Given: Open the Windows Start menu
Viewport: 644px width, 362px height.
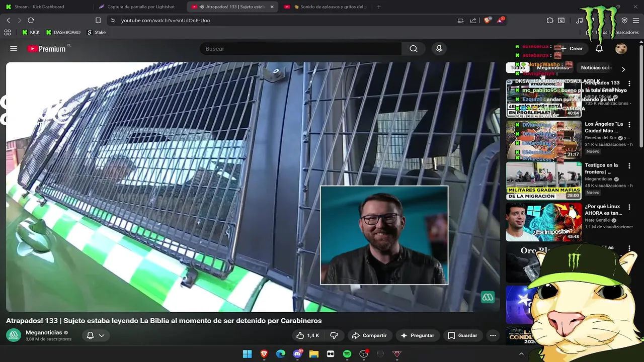Looking at the screenshot, I should 247,354.
